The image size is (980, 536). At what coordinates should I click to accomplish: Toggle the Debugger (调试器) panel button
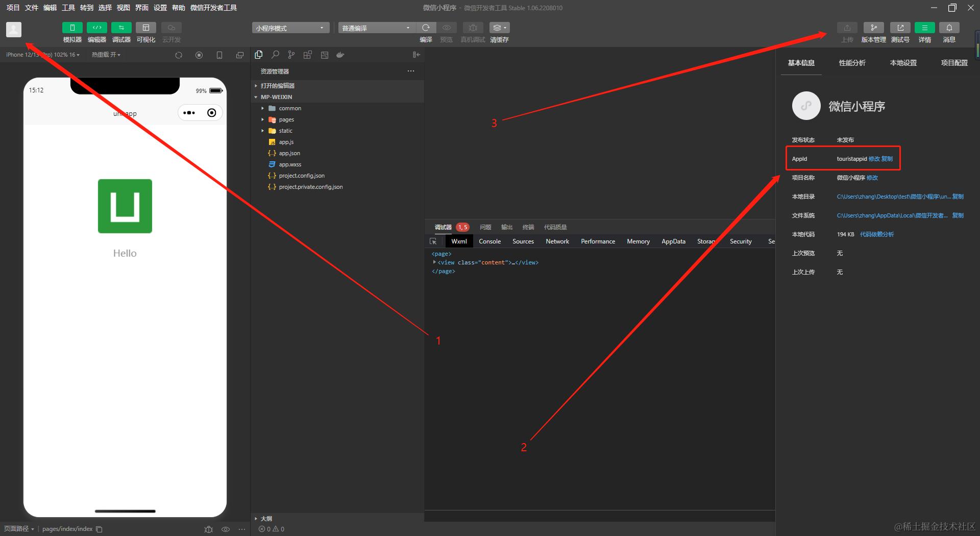(121, 28)
